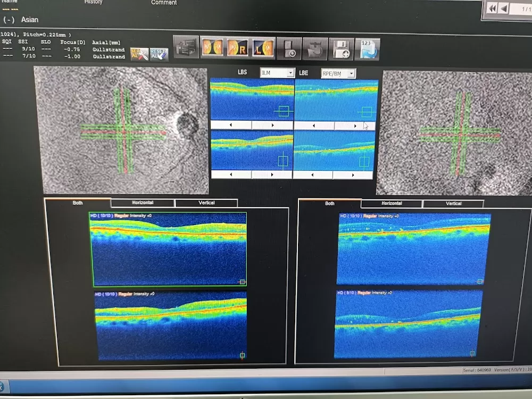Select lower-right small B-scan thumbnail
The height and width of the screenshot is (399, 532).
(334, 151)
